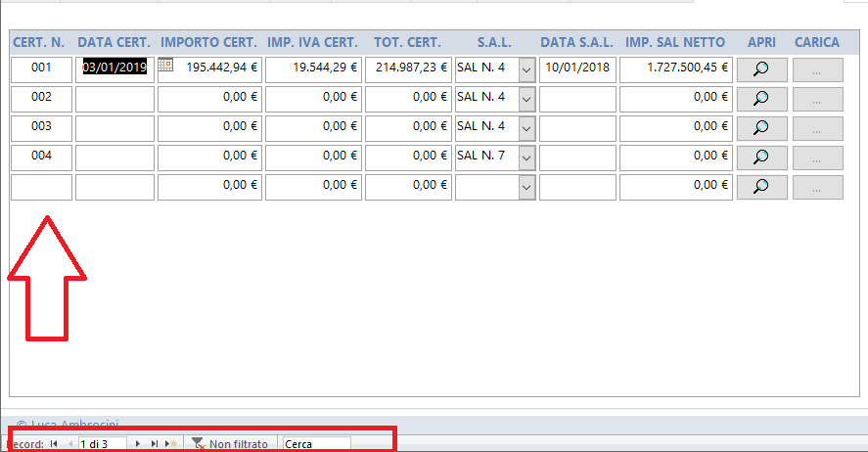Click CARICA button for certificate 003
This screenshot has height=452, width=868.
click(818, 128)
